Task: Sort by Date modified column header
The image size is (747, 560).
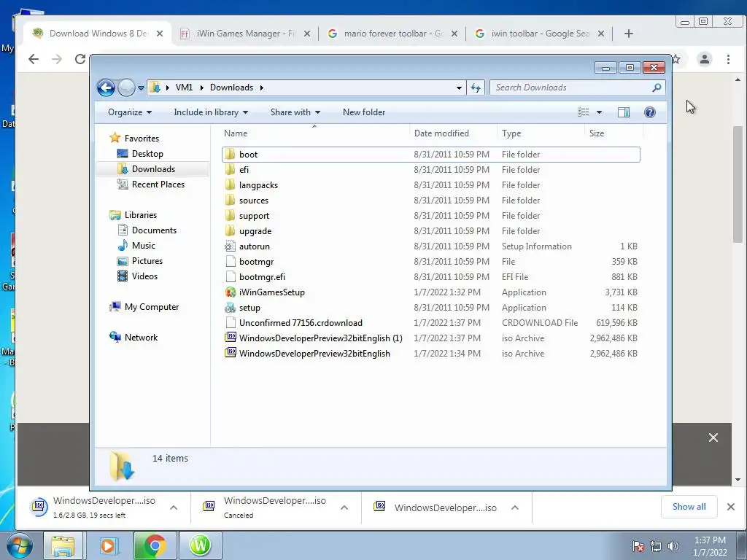Action: 453,133
